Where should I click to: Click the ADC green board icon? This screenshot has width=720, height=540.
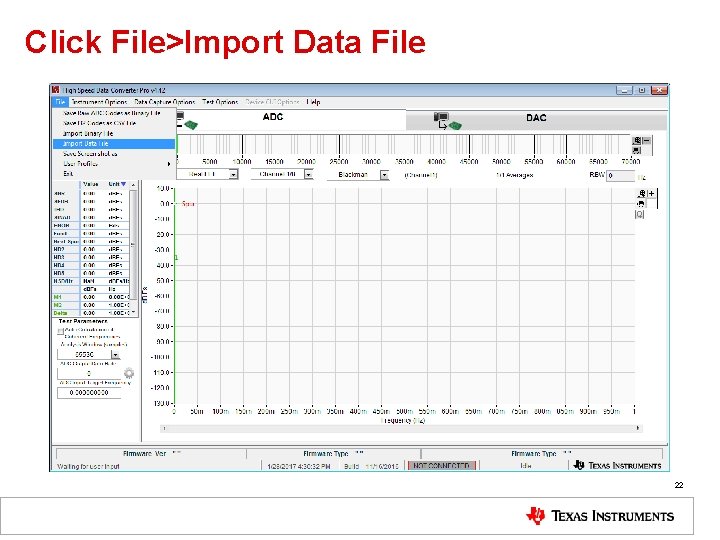click(x=191, y=124)
